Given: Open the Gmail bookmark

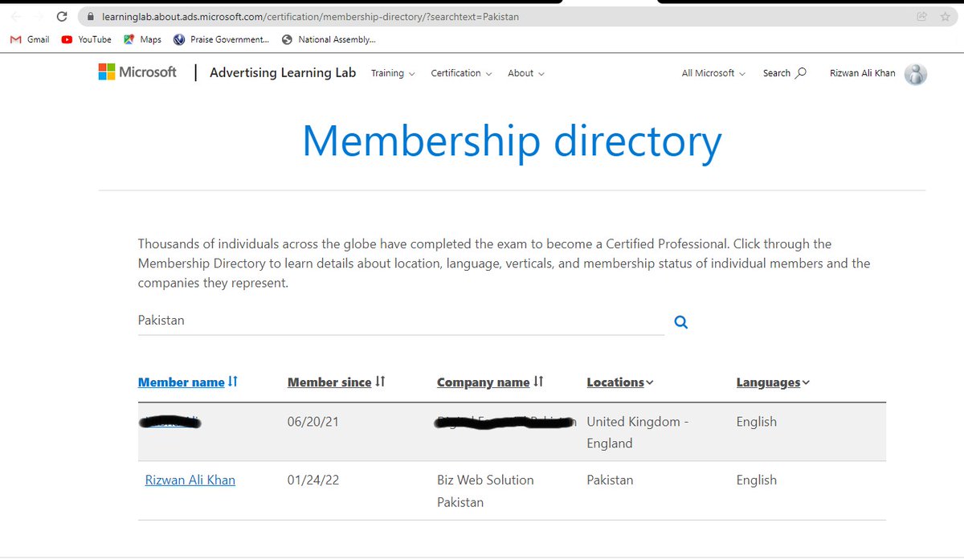Looking at the screenshot, I should tap(30, 39).
